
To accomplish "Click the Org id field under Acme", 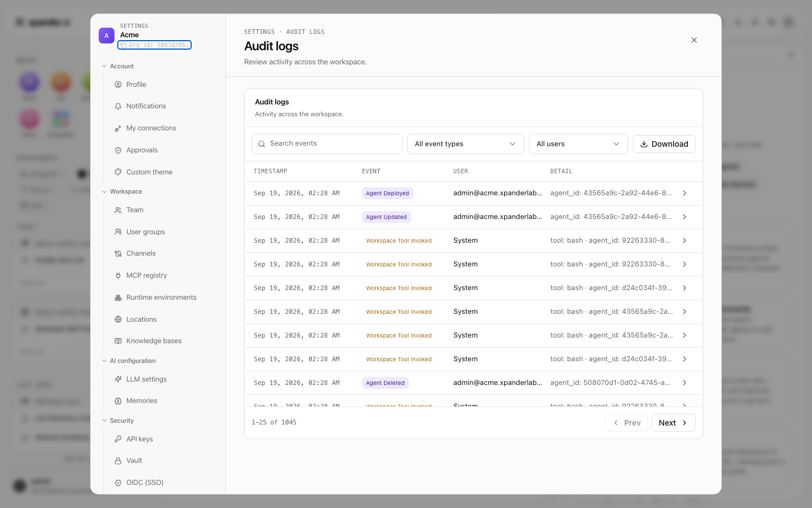I will [155, 45].
